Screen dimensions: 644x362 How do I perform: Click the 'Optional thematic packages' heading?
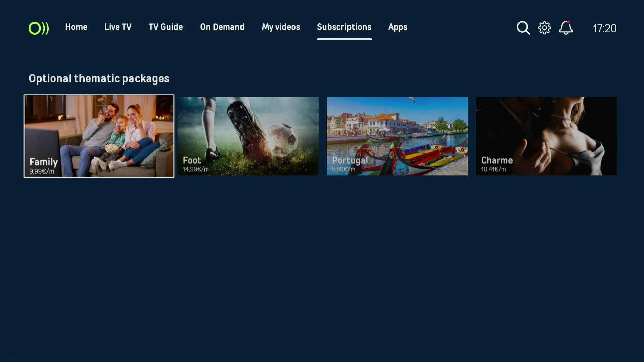tap(99, 79)
